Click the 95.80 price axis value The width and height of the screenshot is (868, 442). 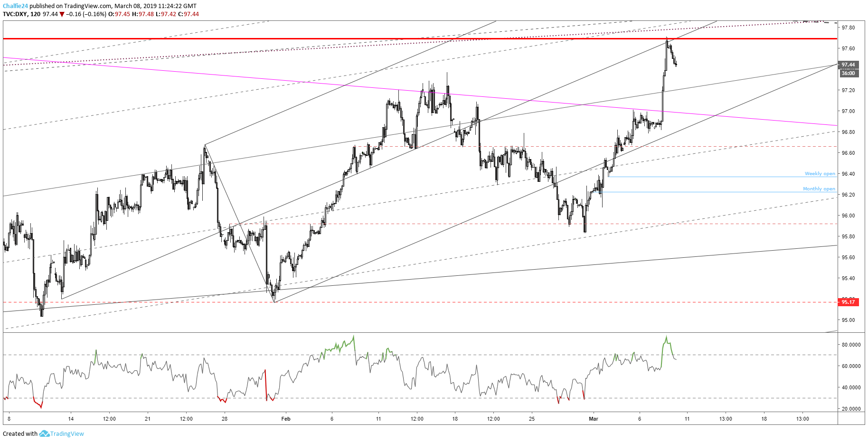[x=848, y=236]
